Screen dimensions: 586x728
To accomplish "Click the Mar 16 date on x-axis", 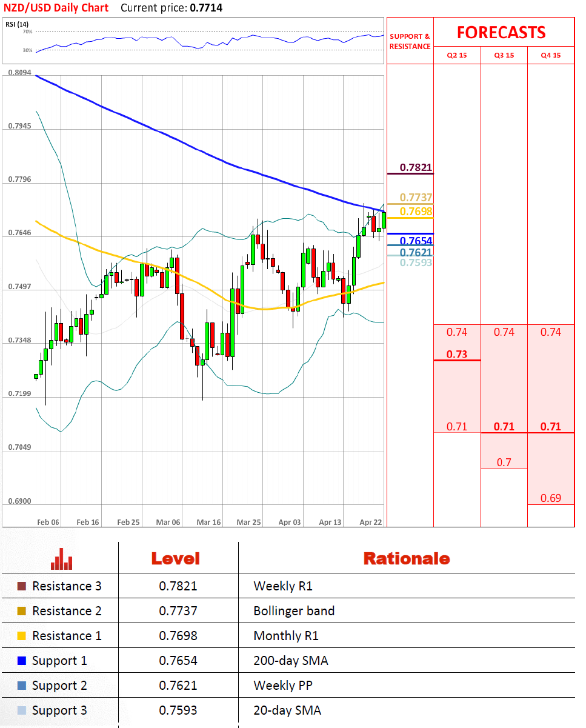I will click(x=208, y=522).
